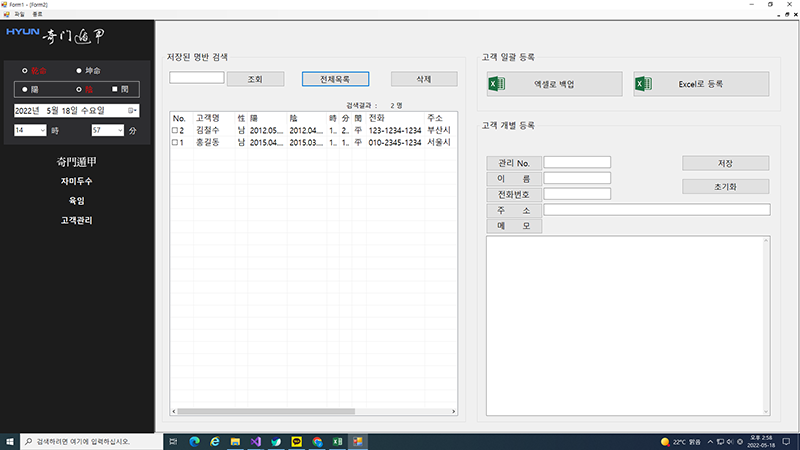
Task: Open the Windows Start menu
Action: tap(10, 441)
